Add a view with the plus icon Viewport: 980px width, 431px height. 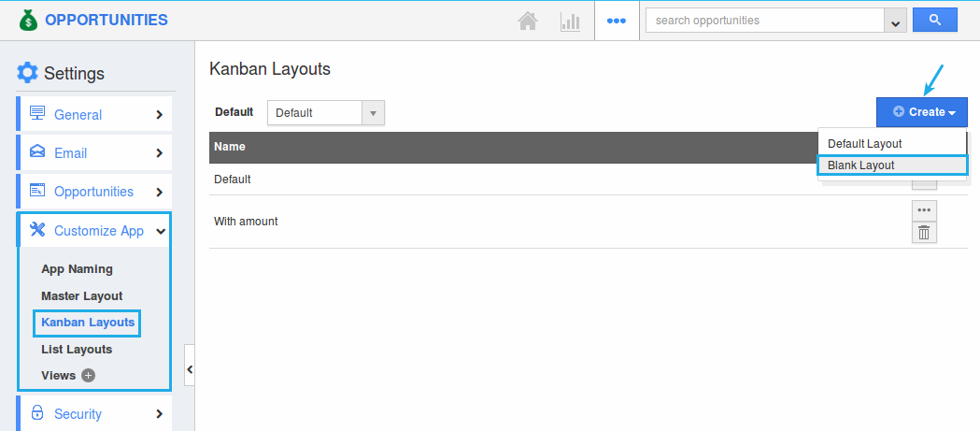tap(89, 375)
